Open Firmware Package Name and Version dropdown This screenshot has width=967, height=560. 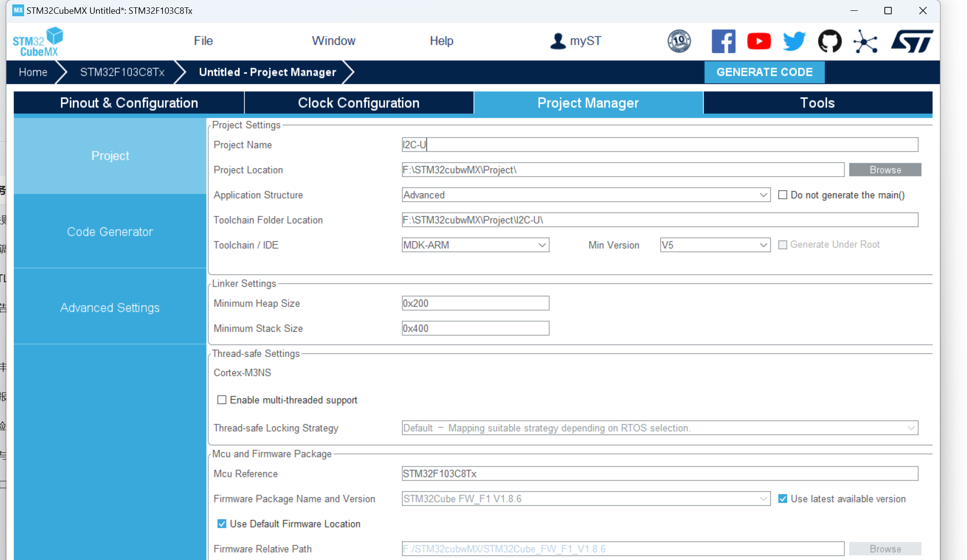(586, 499)
